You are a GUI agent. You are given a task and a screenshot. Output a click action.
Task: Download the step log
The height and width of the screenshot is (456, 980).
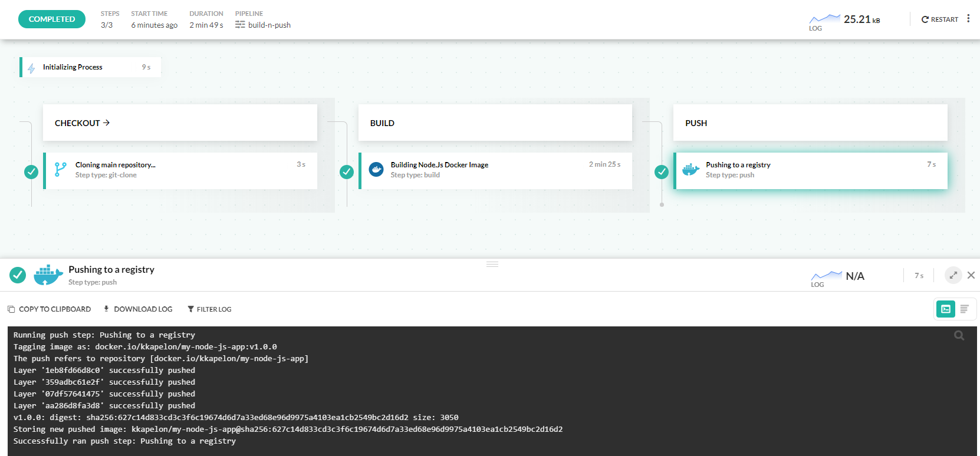pyautogui.click(x=138, y=309)
